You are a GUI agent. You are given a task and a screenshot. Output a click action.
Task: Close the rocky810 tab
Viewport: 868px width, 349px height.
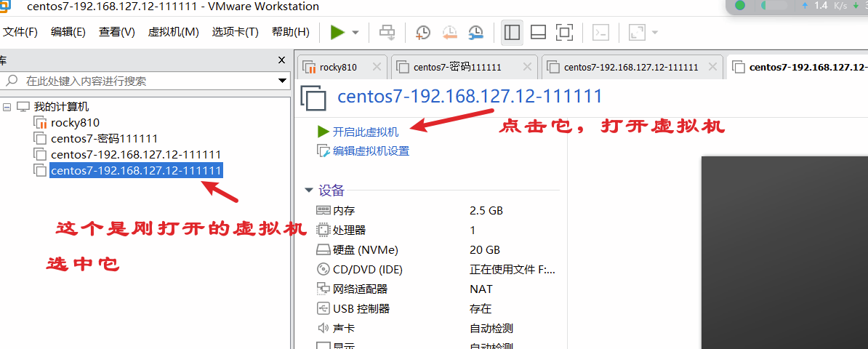point(377,67)
